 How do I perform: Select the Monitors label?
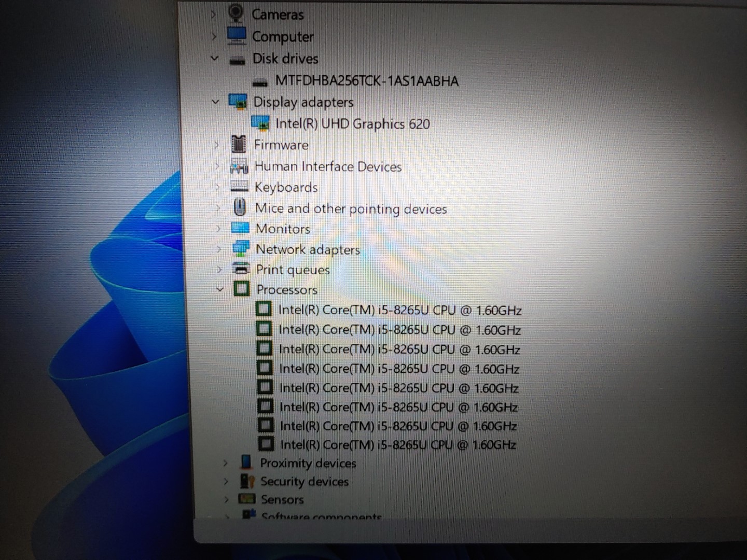pos(283,229)
